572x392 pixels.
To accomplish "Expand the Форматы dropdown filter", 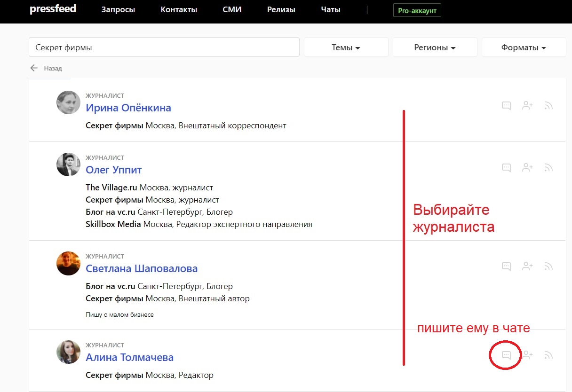I will tap(524, 47).
